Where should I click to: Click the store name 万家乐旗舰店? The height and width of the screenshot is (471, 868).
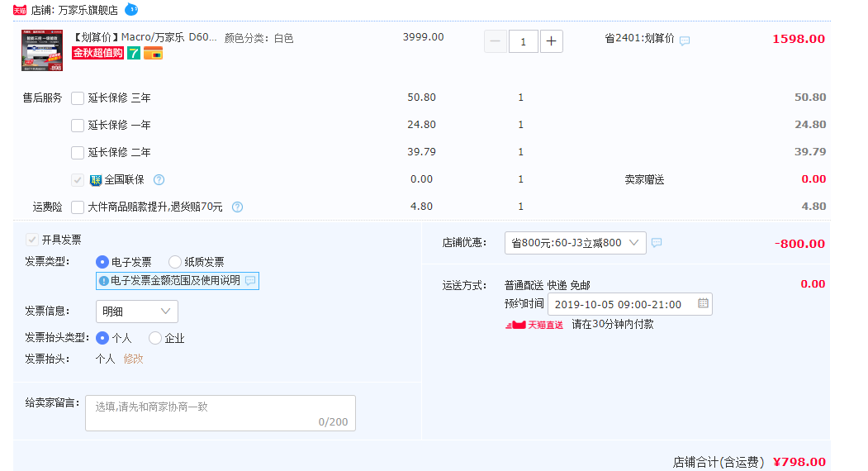tap(88, 10)
